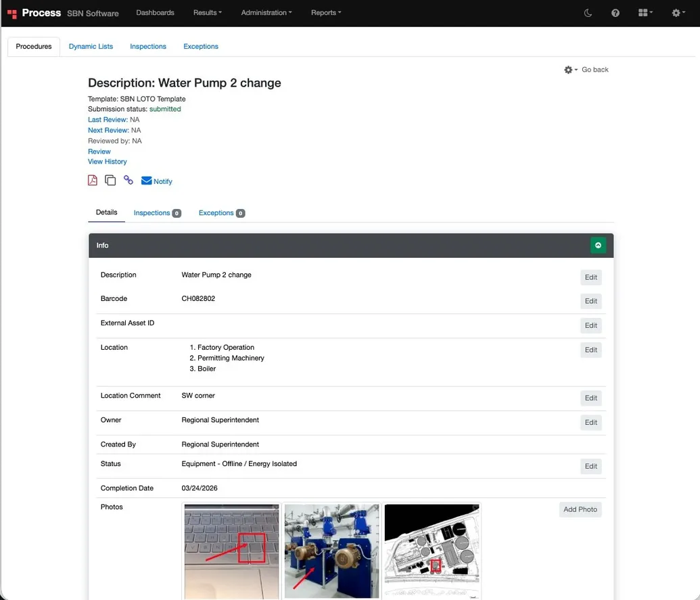Viewport: 700px width, 600px height.
Task: Edit the External Asset ID field
Action: click(x=590, y=325)
